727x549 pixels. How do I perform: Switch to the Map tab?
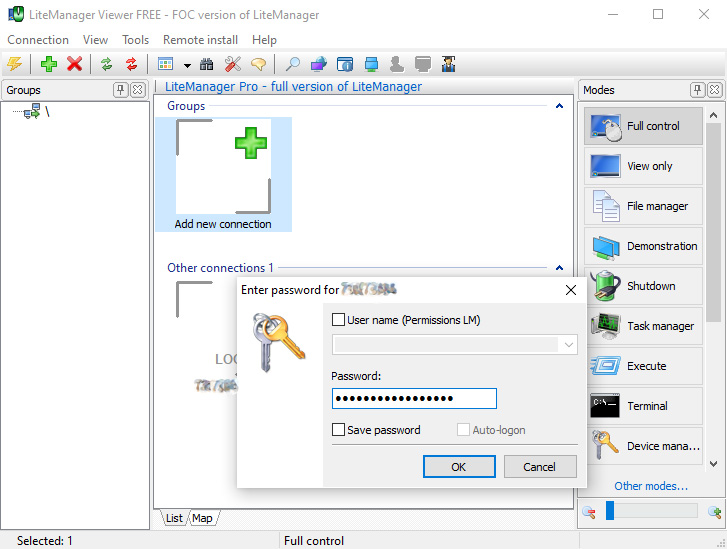pyautogui.click(x=202, y=518)
